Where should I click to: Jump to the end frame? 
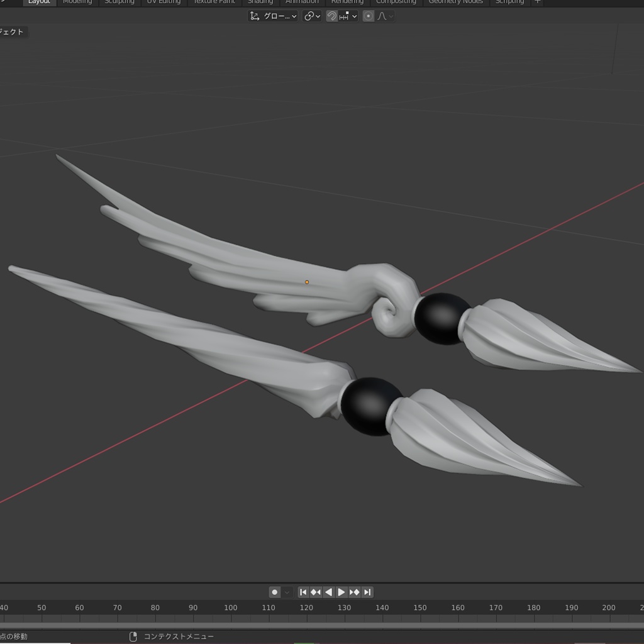click(367, 592)
